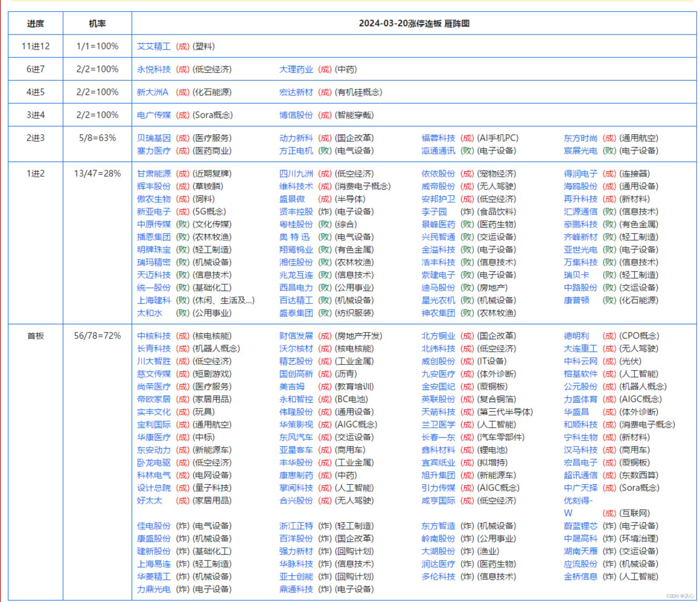
Task: Select the 力盛体育 link
Action: (x=581, y=399)
